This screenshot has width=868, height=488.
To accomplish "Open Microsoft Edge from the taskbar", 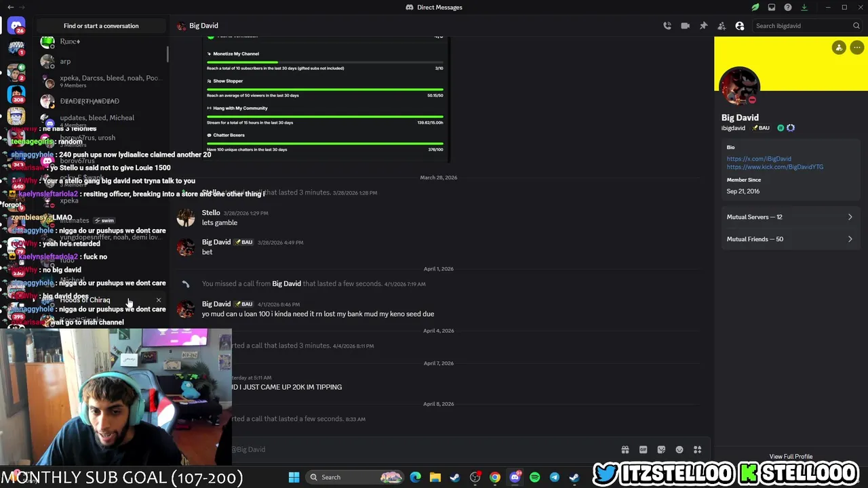I will pyautogui.click(x=416, y=477).
